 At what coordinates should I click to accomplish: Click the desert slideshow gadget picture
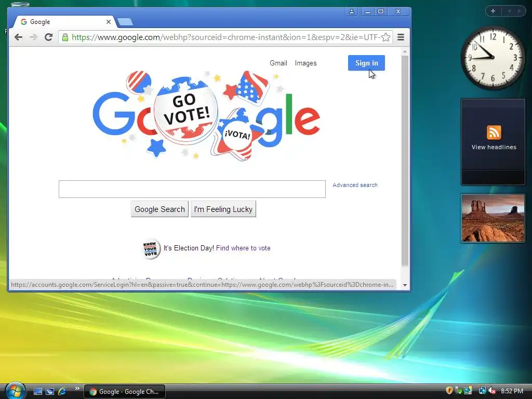click(493, 218)
